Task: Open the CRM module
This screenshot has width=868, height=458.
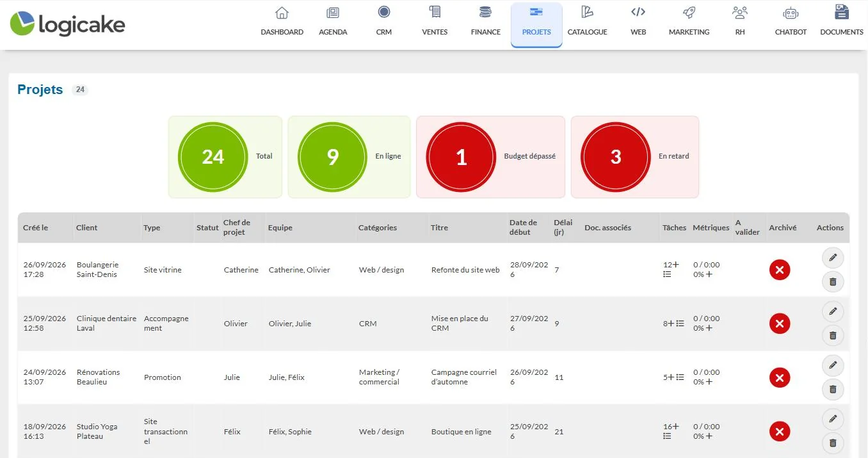Action: (384, 20)
